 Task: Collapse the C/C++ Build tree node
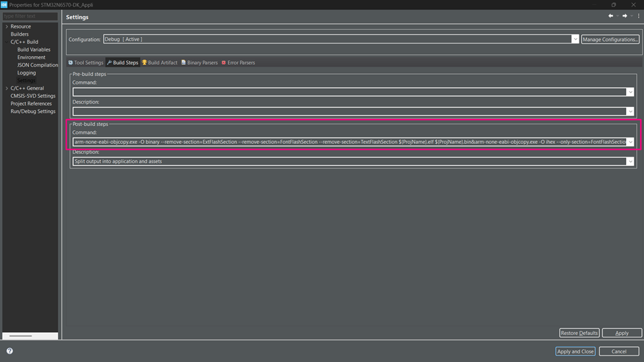point(7,42)
